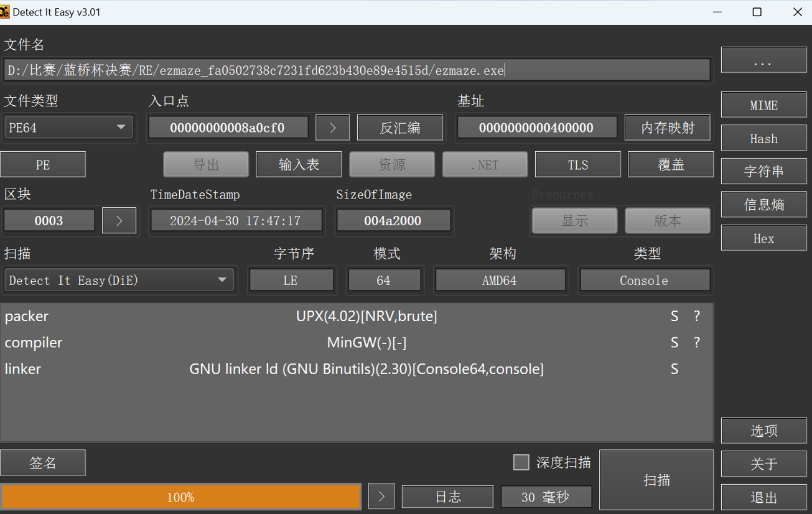This screenshot has height=514, width=812.
Task: Click the S marker on linker row
Action: point(674,369)
